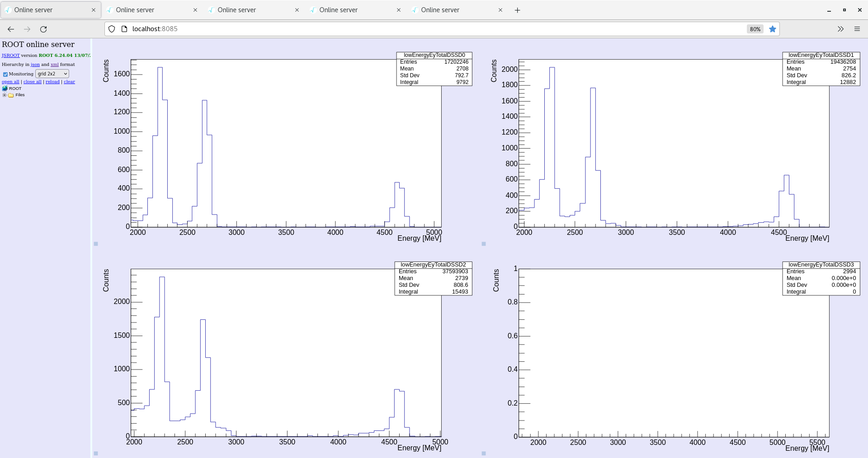This screenshot has width=868, height=458.
Task: Click the JSROOT waveform icon on active tab
Action: 8,9
